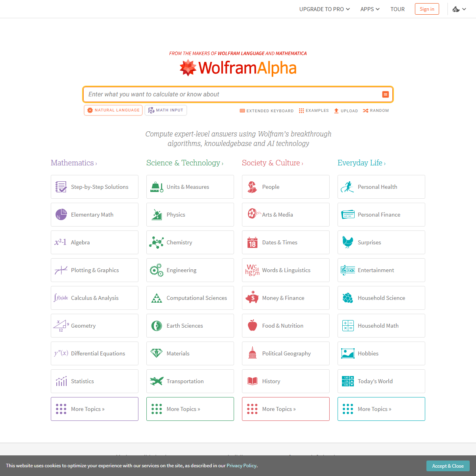The height and width of the screenshot is (476, 476).
Task: Click the Political Geography capitol icon
Action: pos(252,353)
